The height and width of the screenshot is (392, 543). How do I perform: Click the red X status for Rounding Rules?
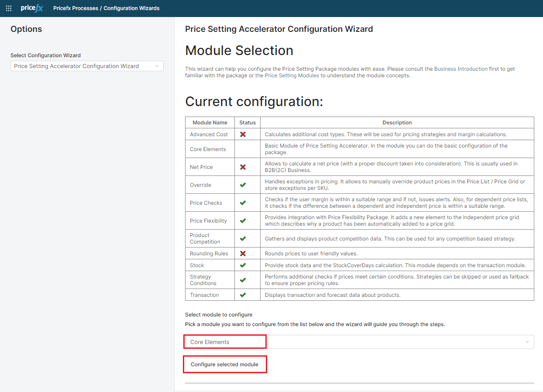coord(243,254)
